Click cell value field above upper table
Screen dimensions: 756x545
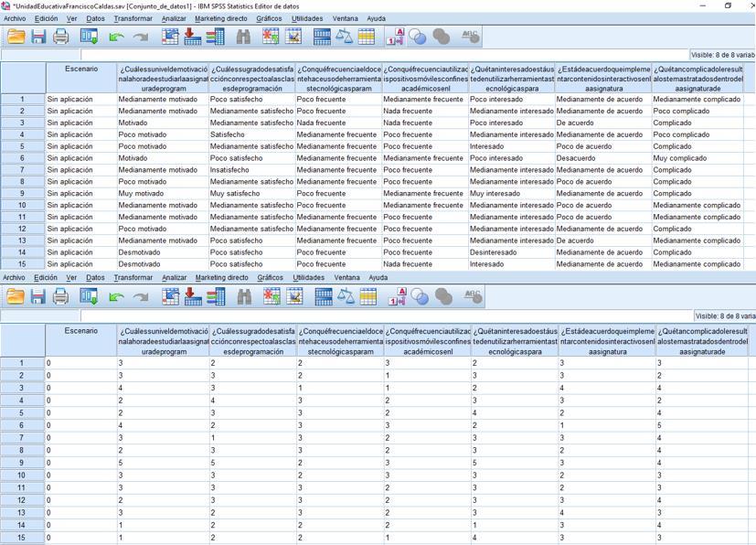click(384, 55)
